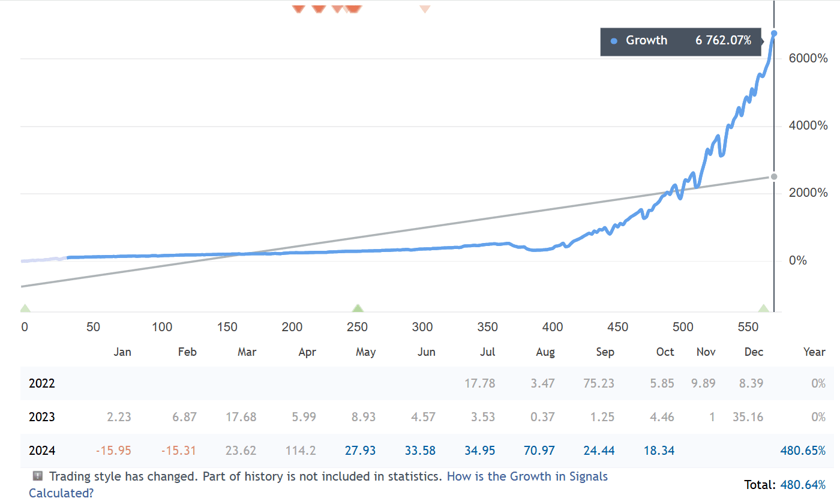Select the 2024 October value 18.34
The image size is (840, 504).
tap(659, 451)
